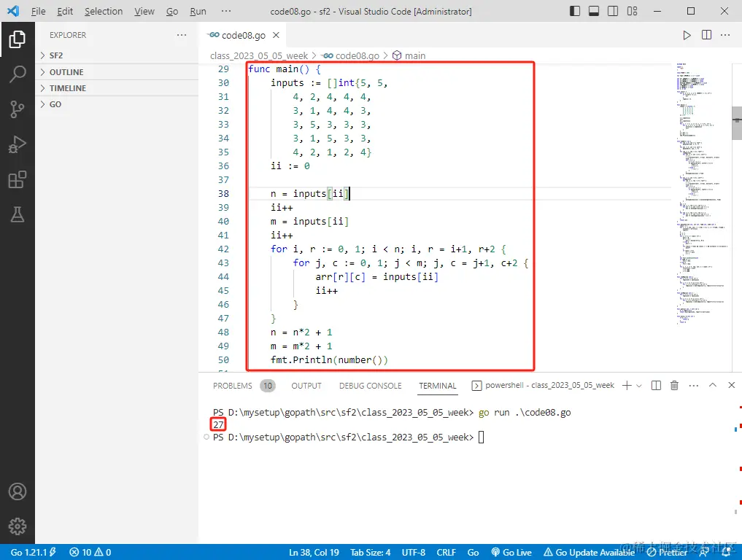Expand the GO section
This screenshot has width=742, height=560.
click(117, 104)
